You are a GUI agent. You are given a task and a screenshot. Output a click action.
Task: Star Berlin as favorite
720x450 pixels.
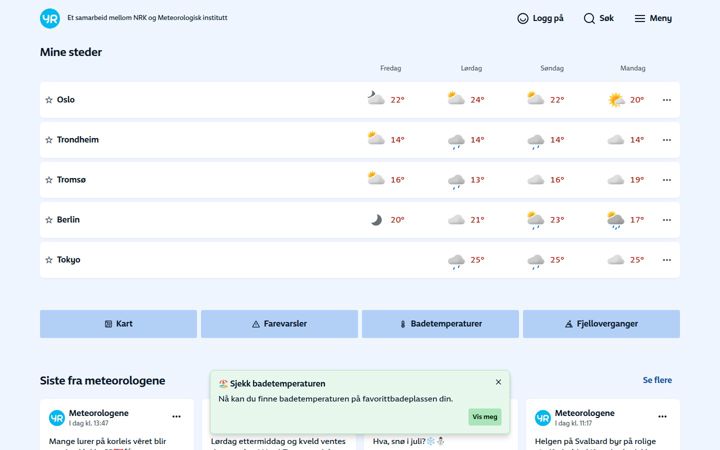tap(49, 219)
